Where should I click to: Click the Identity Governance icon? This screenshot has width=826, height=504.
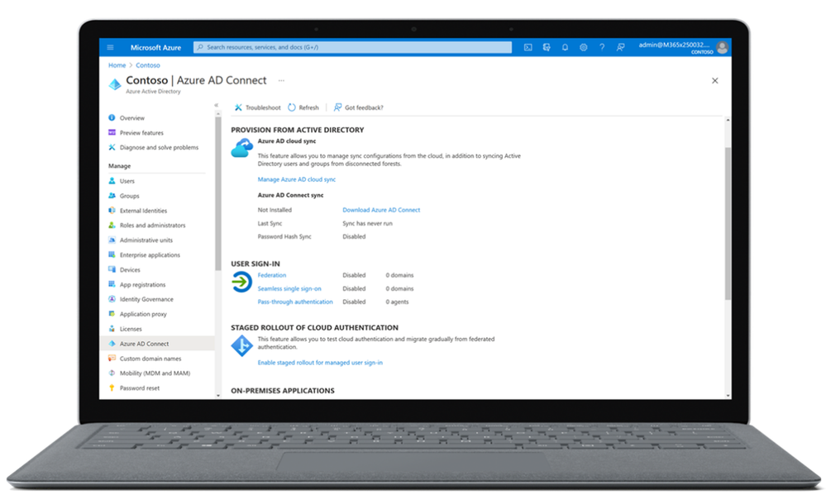pyautogui.click(x=112, y=298)
